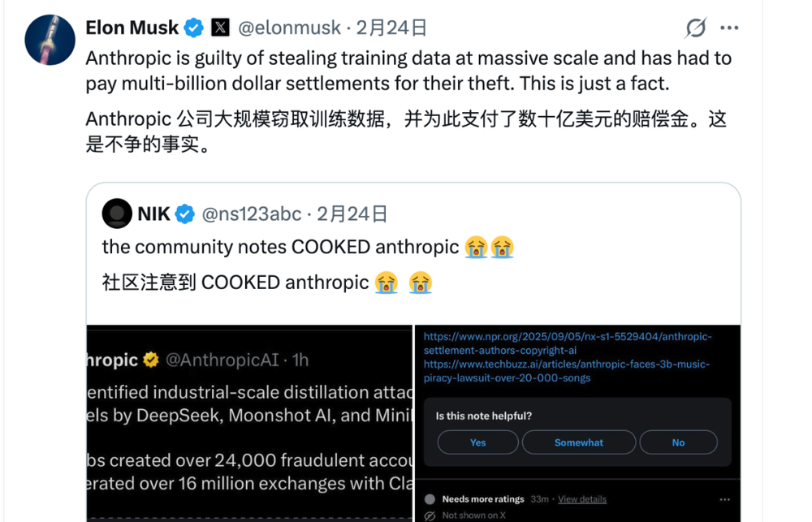Click Elon Musk's blue verified badge

tap(193, 28)
